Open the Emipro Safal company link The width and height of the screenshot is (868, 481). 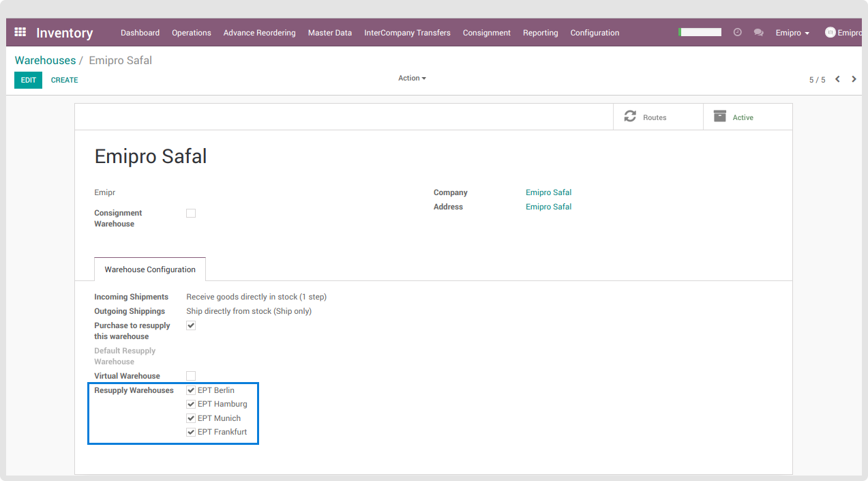click(x=548, y=192)
